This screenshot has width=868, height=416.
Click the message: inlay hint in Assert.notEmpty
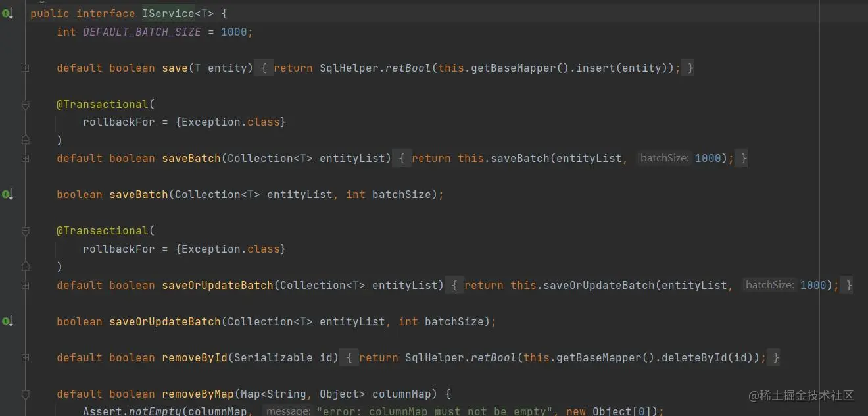[x=287, y=411]
